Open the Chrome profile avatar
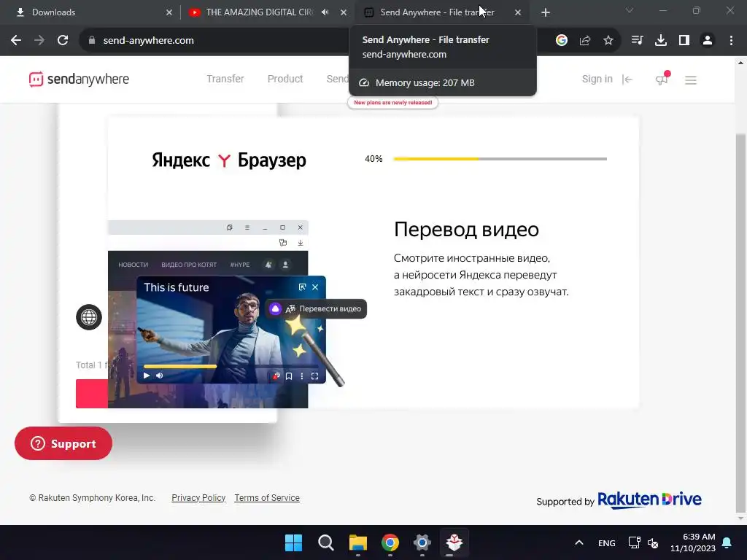 [708, 41]
